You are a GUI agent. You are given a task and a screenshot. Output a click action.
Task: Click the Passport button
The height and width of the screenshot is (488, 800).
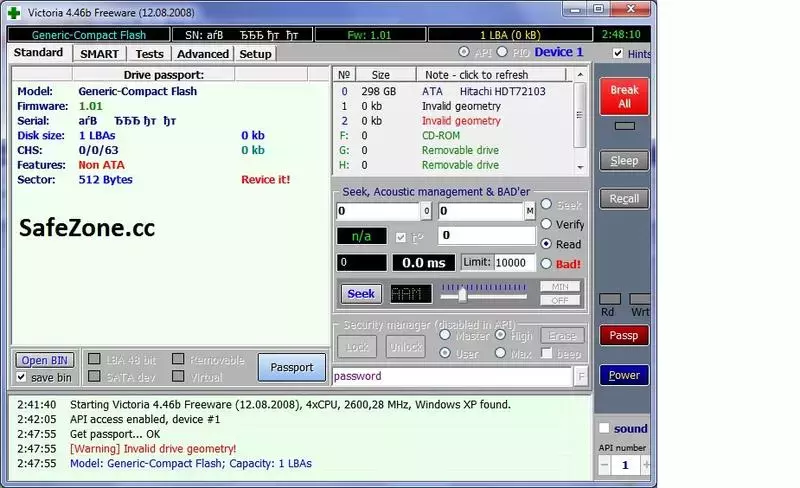292,367
